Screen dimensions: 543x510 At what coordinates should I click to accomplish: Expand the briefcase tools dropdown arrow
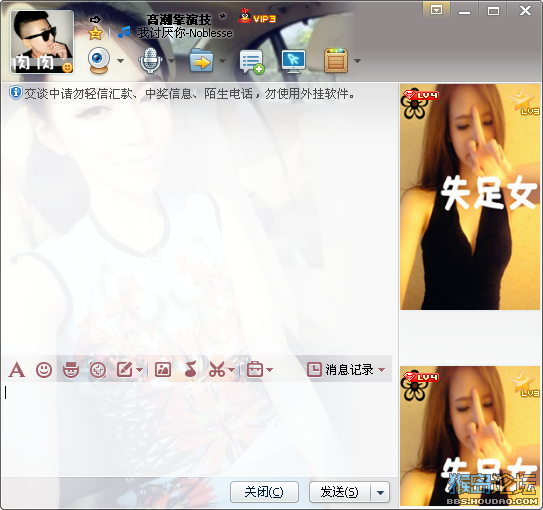pos(269,370)
